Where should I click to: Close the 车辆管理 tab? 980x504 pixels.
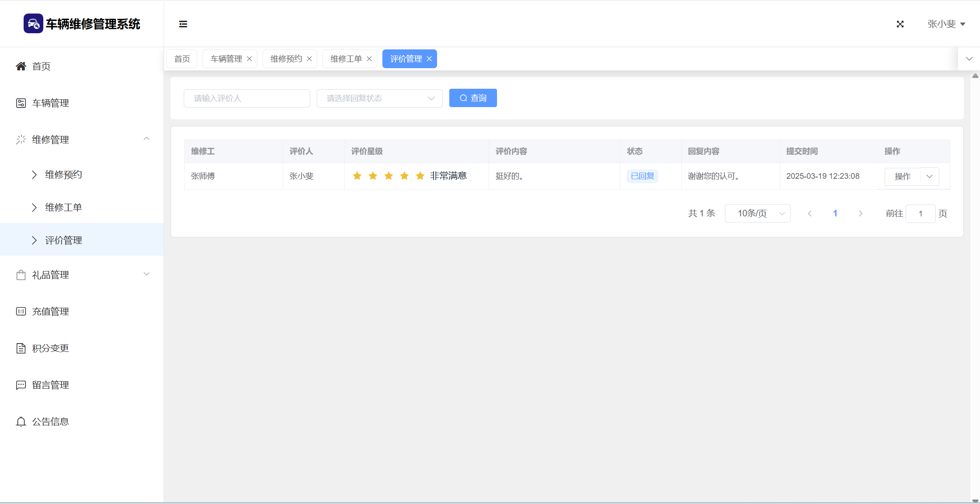(249, 59)
